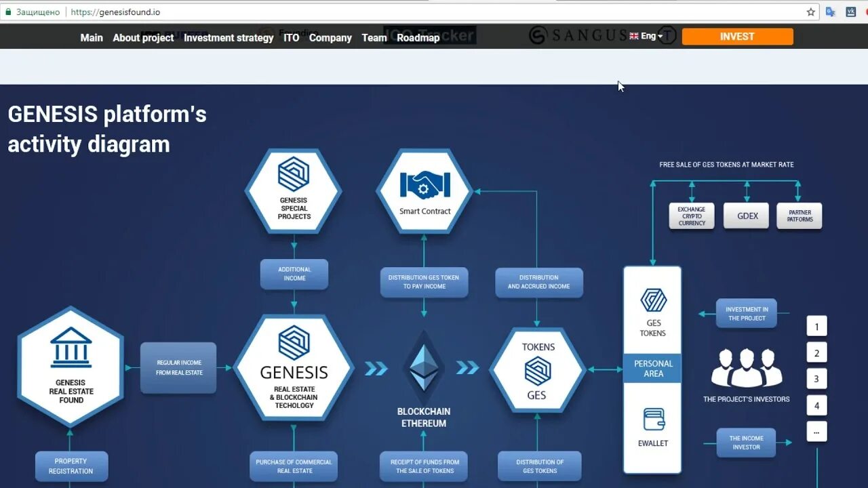This screenshot has width=868, height=488.
Task: Select investor number 4 box
Action: coord(816,405)
